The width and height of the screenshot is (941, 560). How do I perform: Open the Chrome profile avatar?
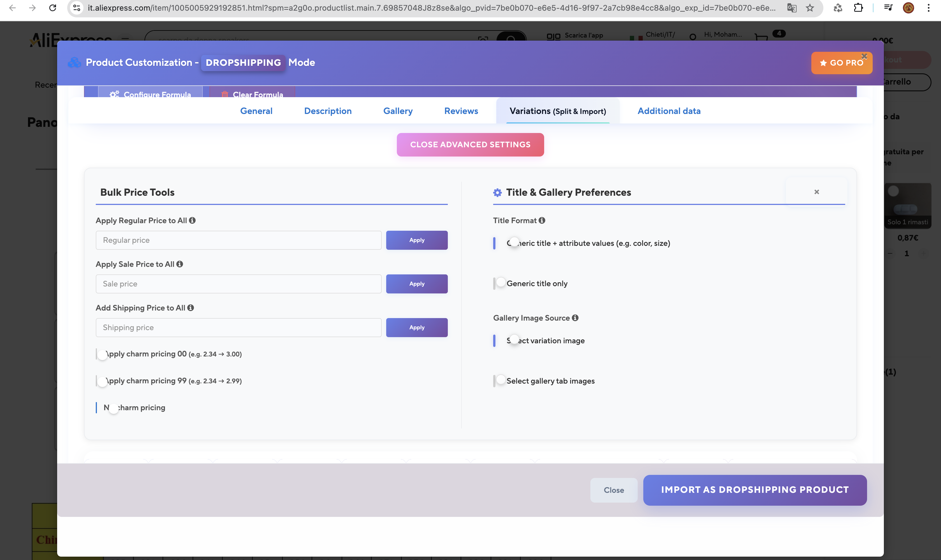click(908, 8)
